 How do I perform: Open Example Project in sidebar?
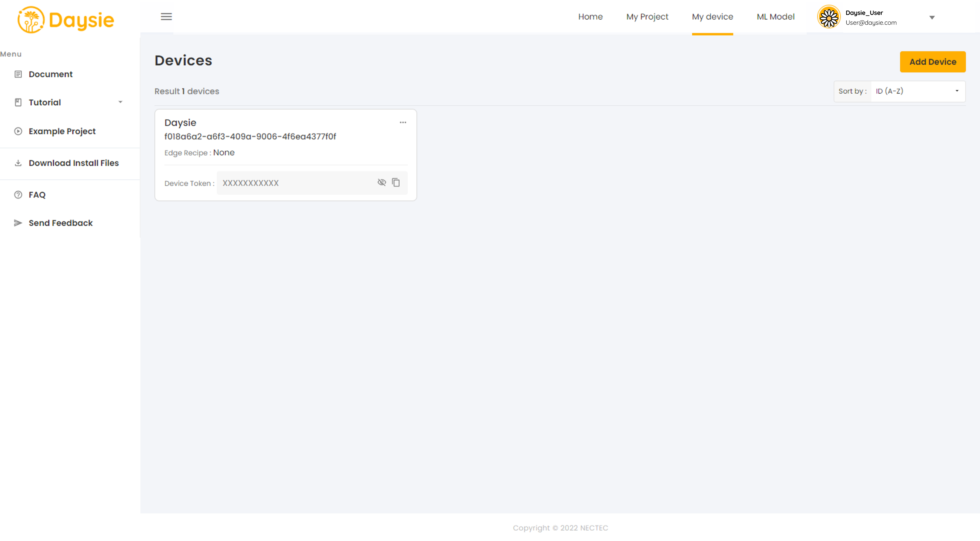(62, 131)
